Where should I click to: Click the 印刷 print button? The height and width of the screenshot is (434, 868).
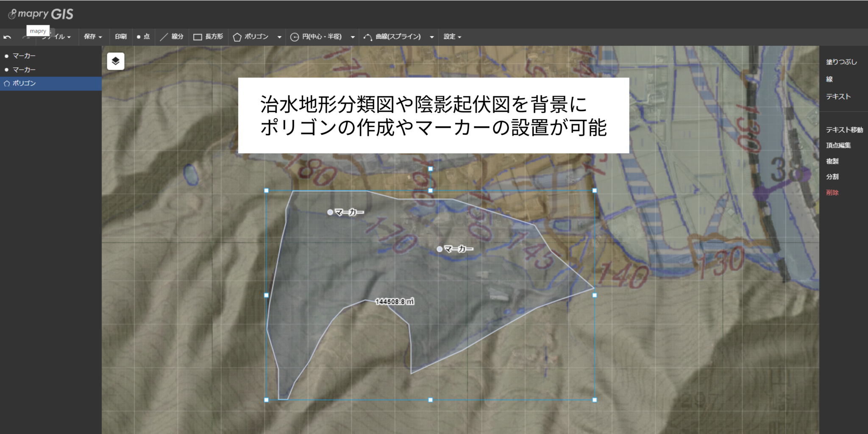[x=121, y=36]
